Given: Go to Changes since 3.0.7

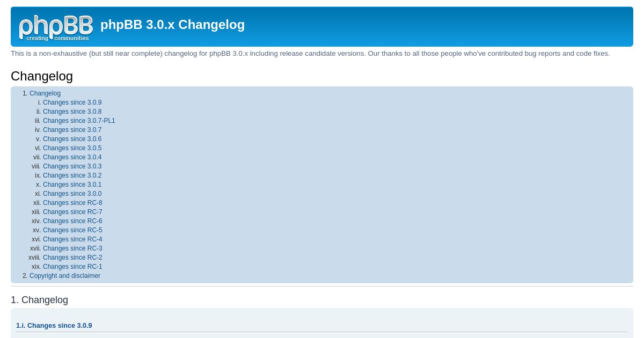Looking at the screenshot, I should [72, 130].
